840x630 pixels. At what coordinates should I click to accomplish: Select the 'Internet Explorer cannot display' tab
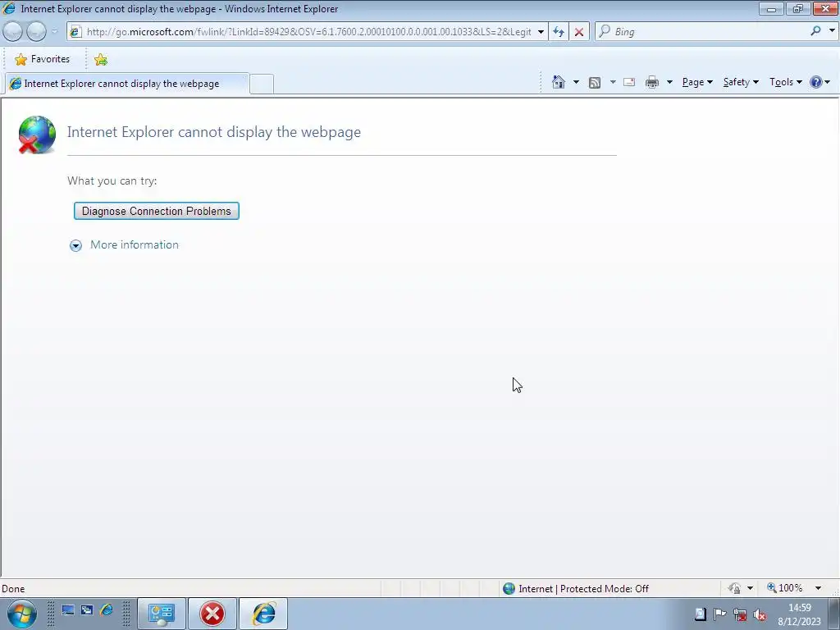[x=127, y=84]
